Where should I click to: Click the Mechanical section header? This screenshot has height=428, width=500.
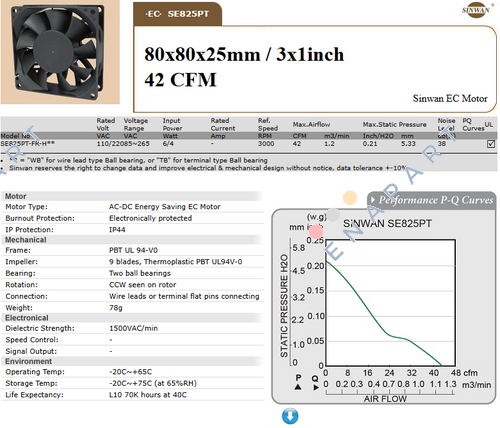(x=26, y=240)
